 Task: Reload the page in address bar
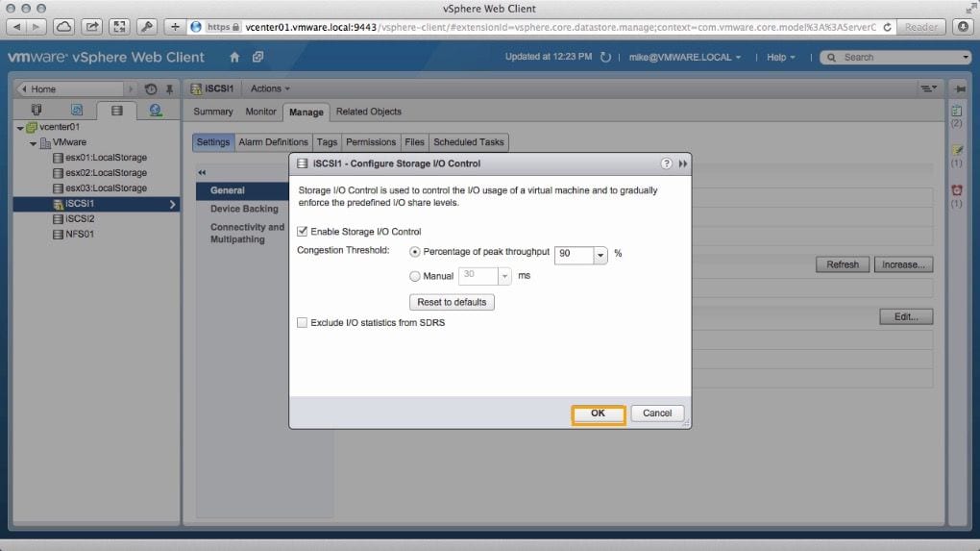[x=887, y=27]
